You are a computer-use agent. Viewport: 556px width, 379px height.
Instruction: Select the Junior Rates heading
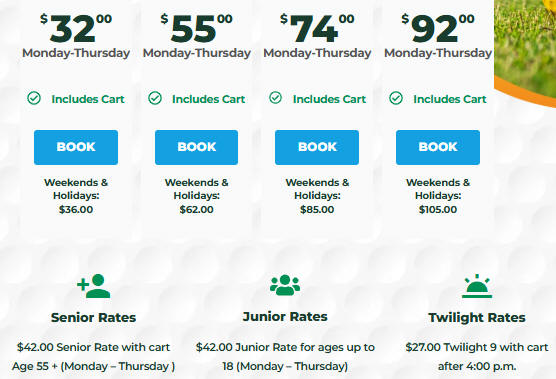tap(285, 317)
